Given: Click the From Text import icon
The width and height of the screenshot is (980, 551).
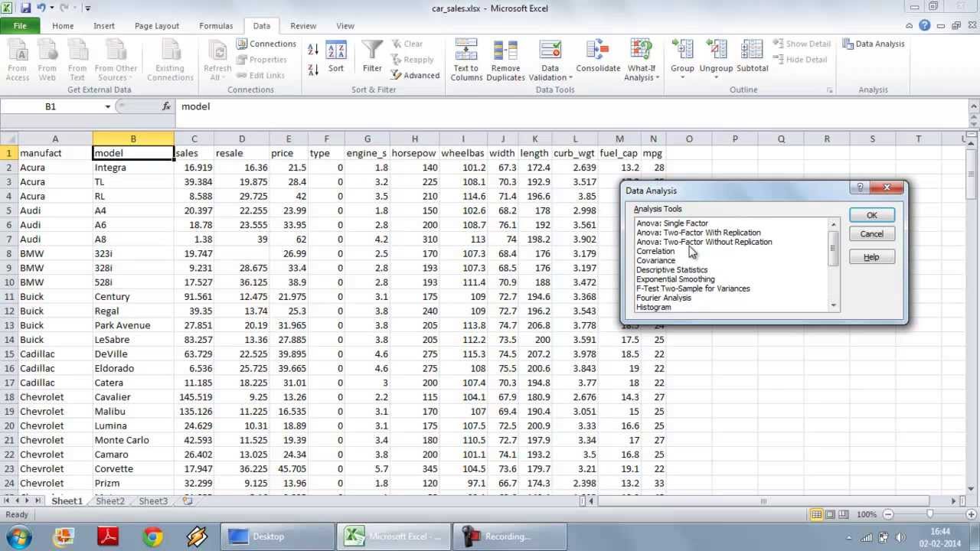Looking at the screenshot, I should (77, 60).
